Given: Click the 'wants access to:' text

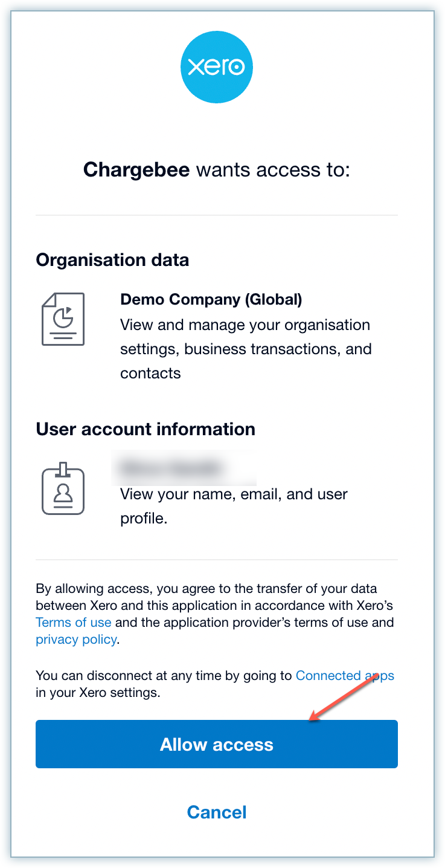Looking at the screenshot, I should 274,170.
